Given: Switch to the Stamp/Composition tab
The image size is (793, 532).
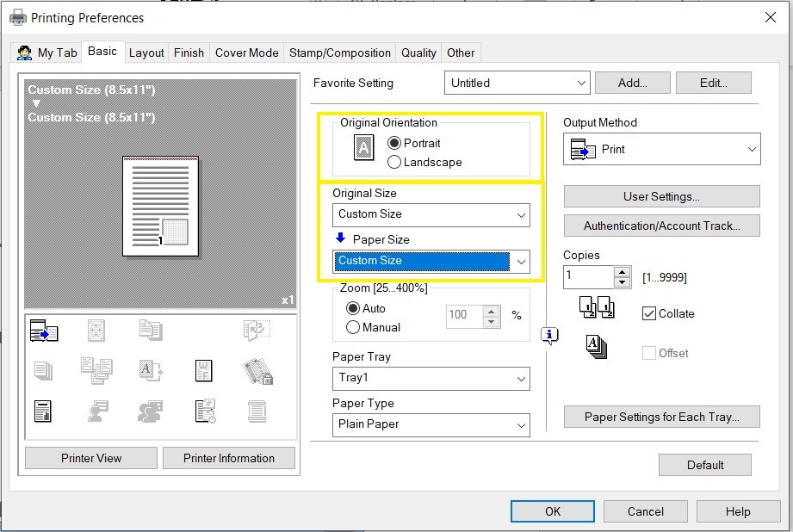Looking at the screenshot, I should (339, 53).
